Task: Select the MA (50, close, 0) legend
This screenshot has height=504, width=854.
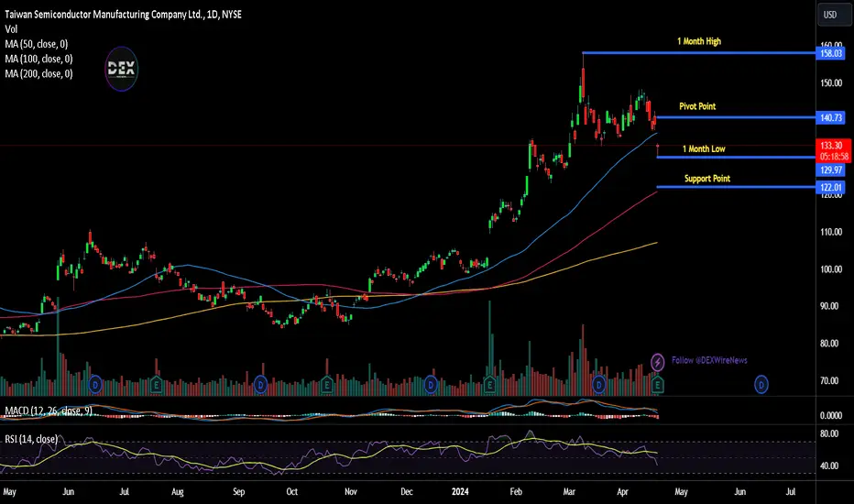Action: [37, 44]
